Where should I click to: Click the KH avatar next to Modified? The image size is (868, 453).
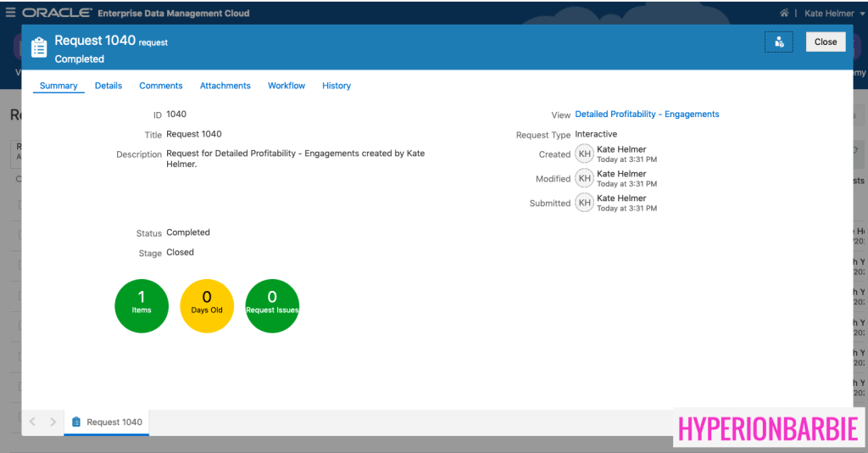[584, 178]
